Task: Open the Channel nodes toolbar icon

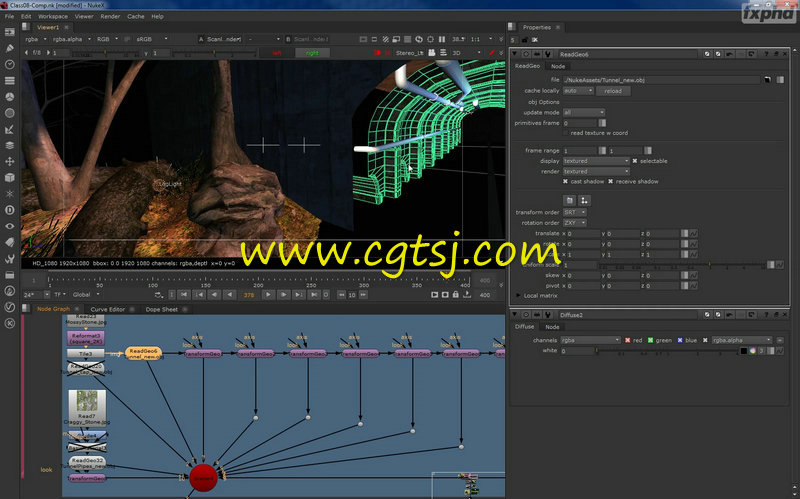Action: click(9, 81)
